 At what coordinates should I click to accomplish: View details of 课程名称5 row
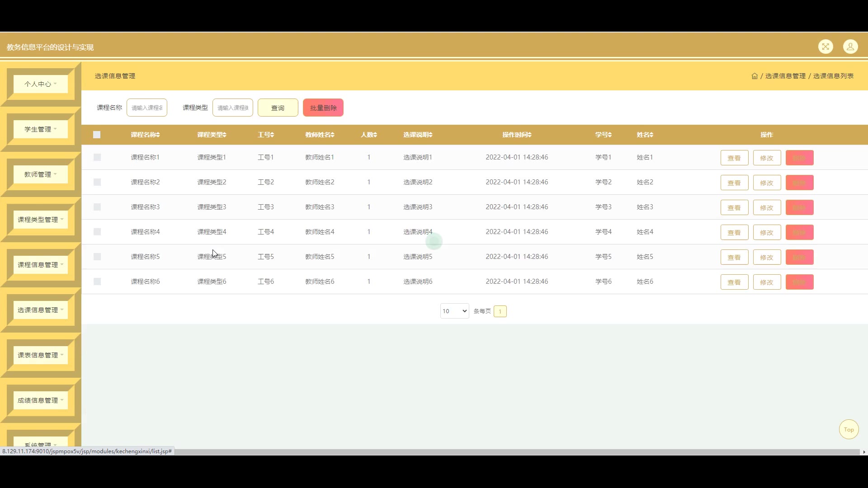point(734,257)
